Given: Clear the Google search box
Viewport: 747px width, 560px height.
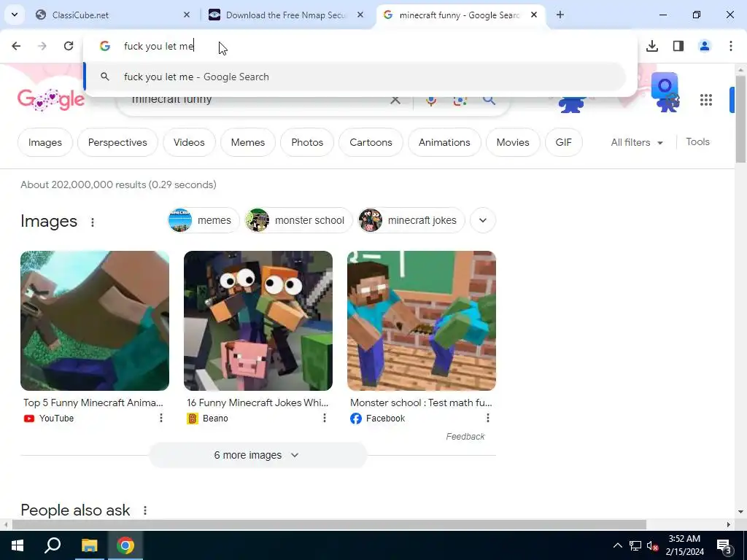Looking at the screenshot, I should tap(395, 100).
